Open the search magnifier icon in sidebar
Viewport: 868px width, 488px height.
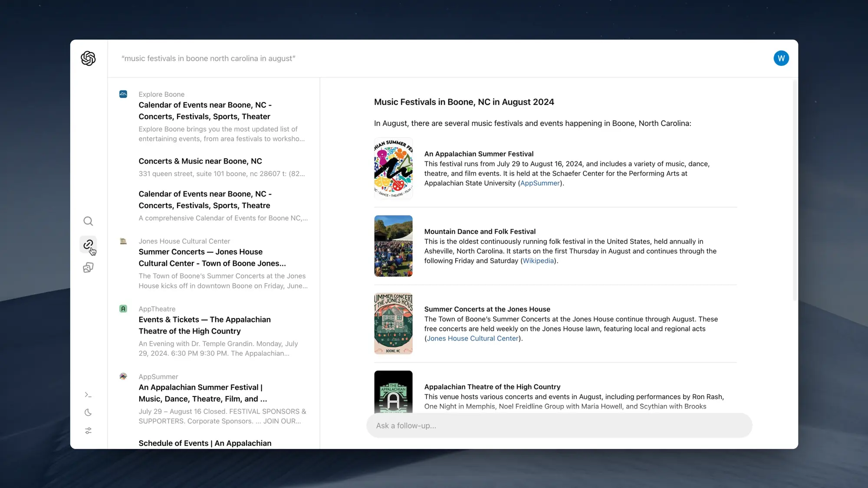88,221
